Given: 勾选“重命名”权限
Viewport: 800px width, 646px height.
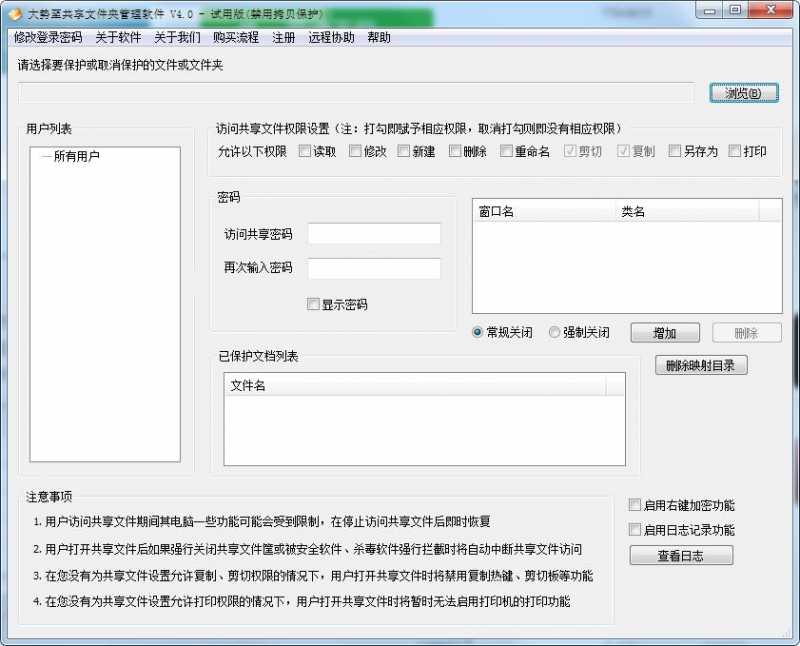Looking at the screenshot, I should [x=508, y=151].
